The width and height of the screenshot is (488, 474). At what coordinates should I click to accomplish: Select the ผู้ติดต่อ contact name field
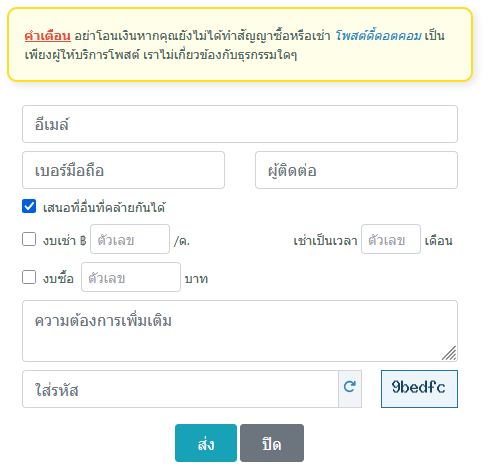click(356, 170)
